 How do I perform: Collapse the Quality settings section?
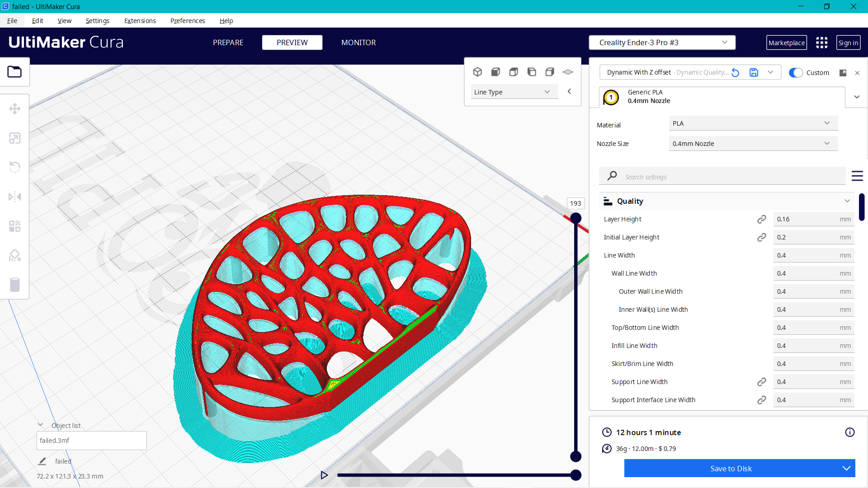click(x=847, y=201)
